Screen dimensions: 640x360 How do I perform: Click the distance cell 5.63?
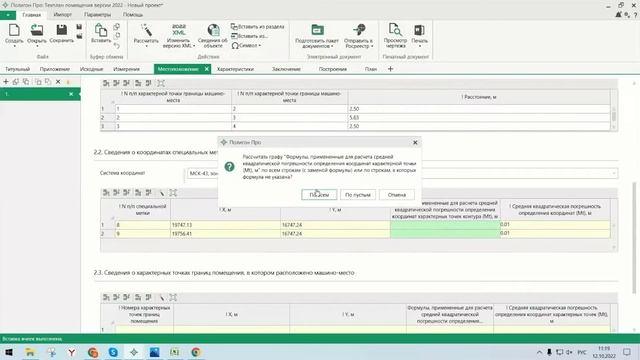pos(479,118)
